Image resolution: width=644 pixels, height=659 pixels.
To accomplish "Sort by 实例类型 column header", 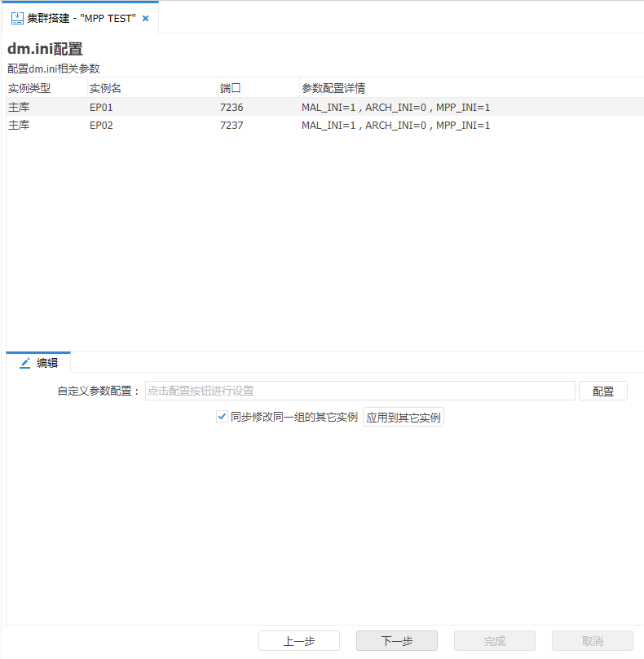I will (46, 88).
